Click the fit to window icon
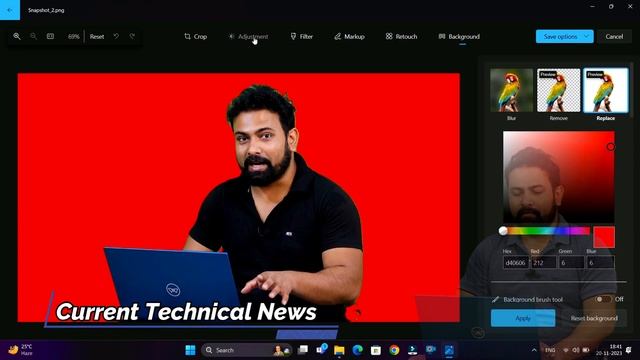Viewport: 640px width, 360px height. [x=50, y=36]
